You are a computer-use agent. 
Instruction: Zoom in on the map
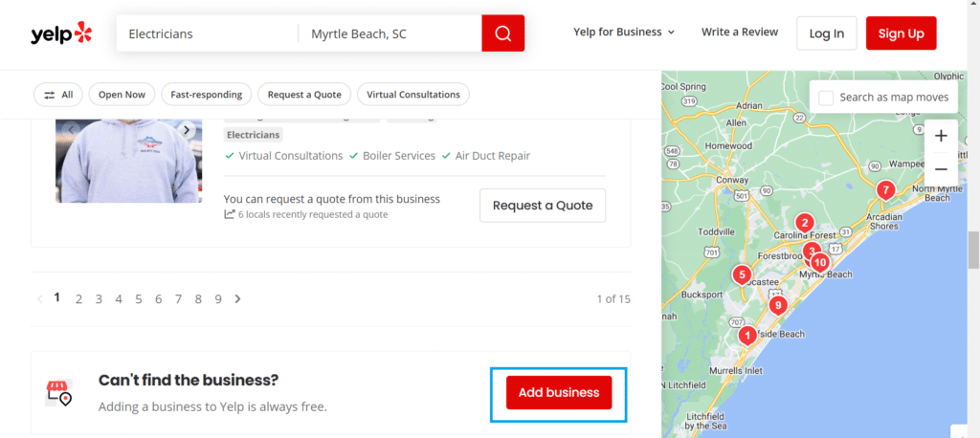[x=941, y=136]
